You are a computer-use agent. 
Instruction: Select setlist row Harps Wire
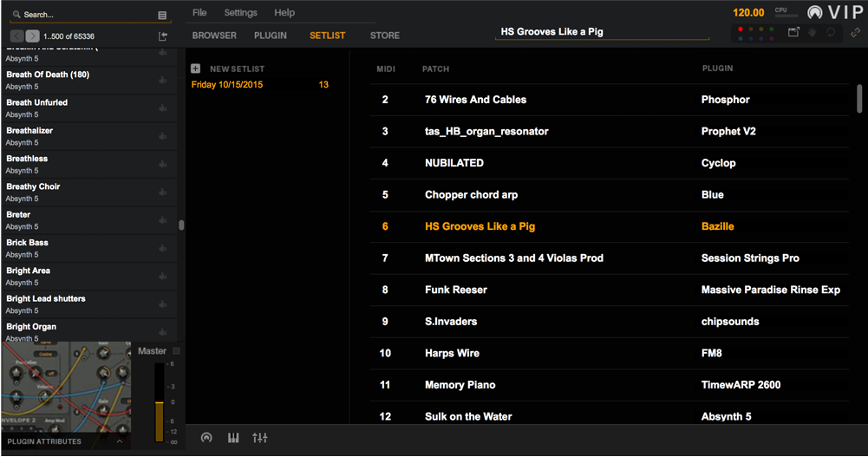[609, 354]
